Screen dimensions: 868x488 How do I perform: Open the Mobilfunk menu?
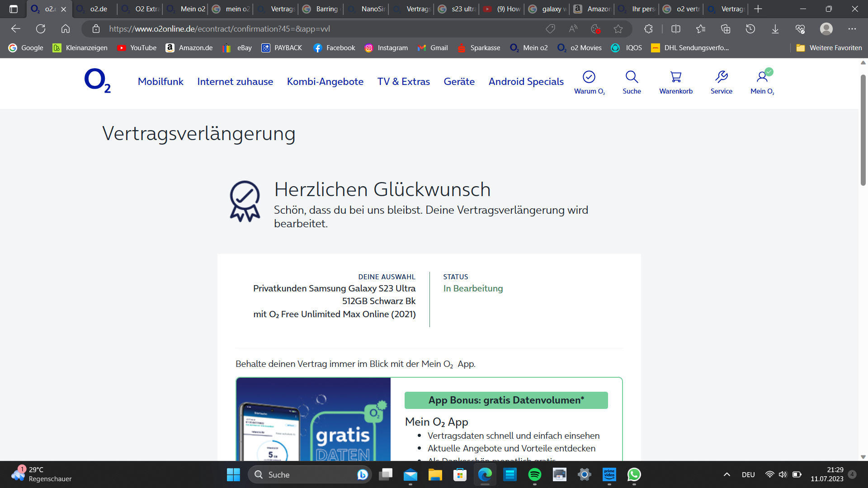tap(160, 81)
